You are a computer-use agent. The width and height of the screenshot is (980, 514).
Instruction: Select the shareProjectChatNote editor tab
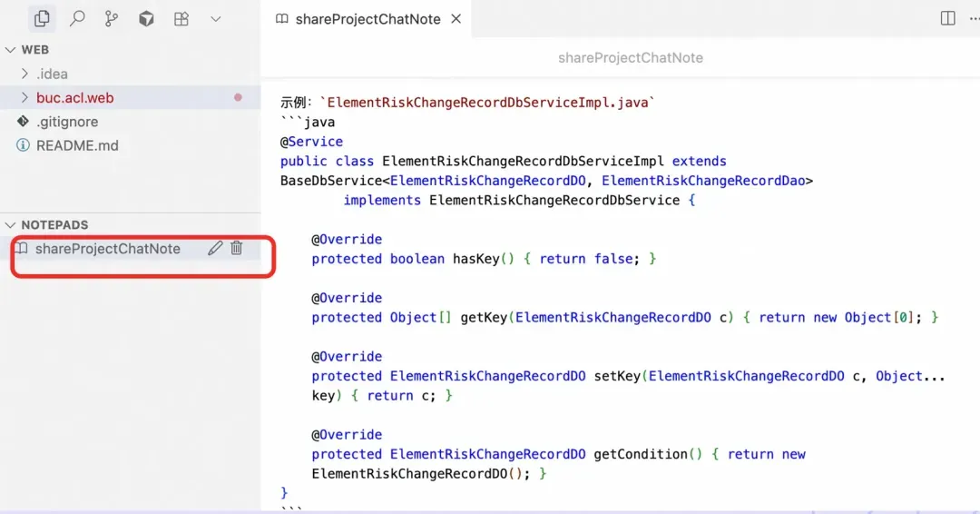point(367,19)
